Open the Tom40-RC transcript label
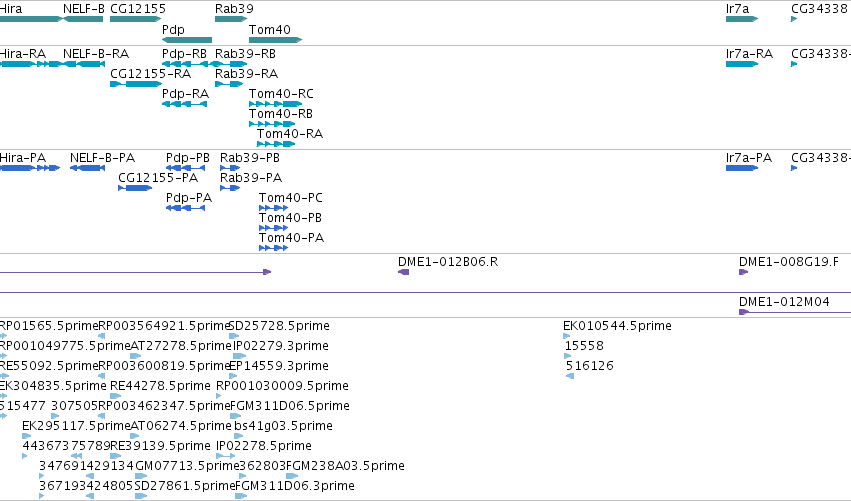851x501 pixels. (x=281, y=94)
